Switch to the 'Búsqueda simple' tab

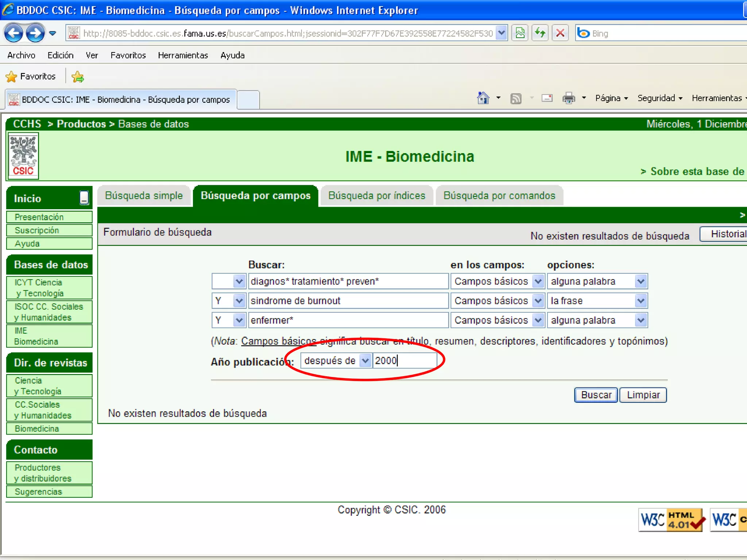pos(144,196)
